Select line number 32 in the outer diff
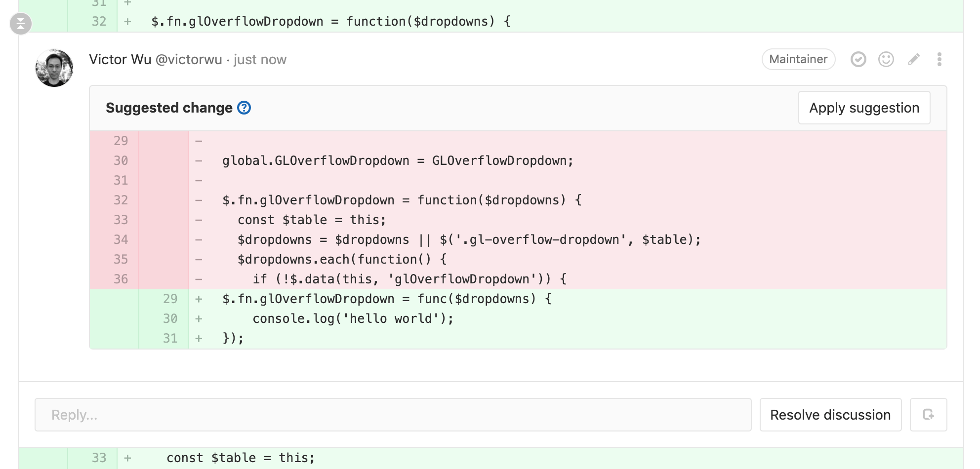Image resolution: width=980 pixels, height=469 pixels. point(98,21)
